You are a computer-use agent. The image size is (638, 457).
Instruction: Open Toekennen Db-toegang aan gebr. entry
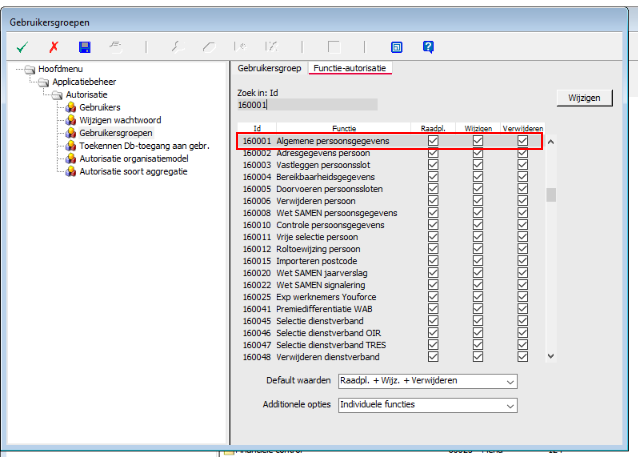144,146
